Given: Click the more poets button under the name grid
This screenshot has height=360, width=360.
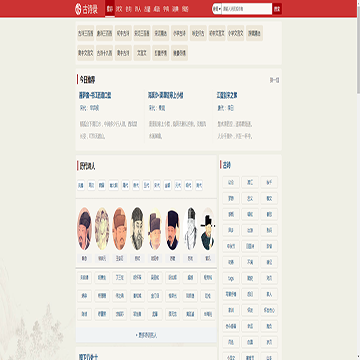Looking at the screenshot, I should click(x=146, y=335).
